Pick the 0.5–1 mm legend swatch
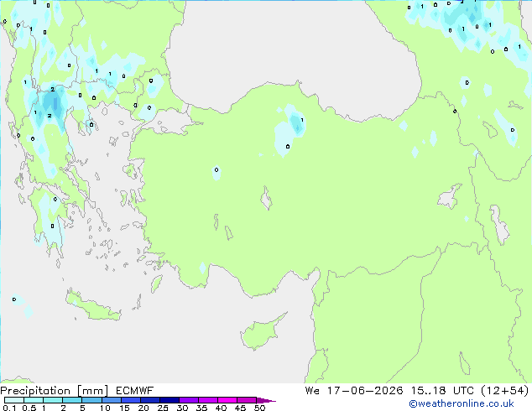532x411 pixels. tap(34, 400)
